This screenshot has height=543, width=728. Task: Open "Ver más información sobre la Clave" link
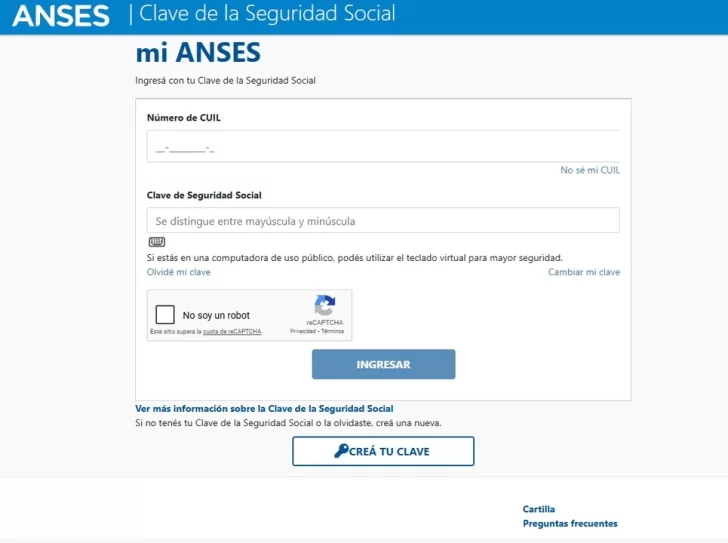click(x=264, y=409)
